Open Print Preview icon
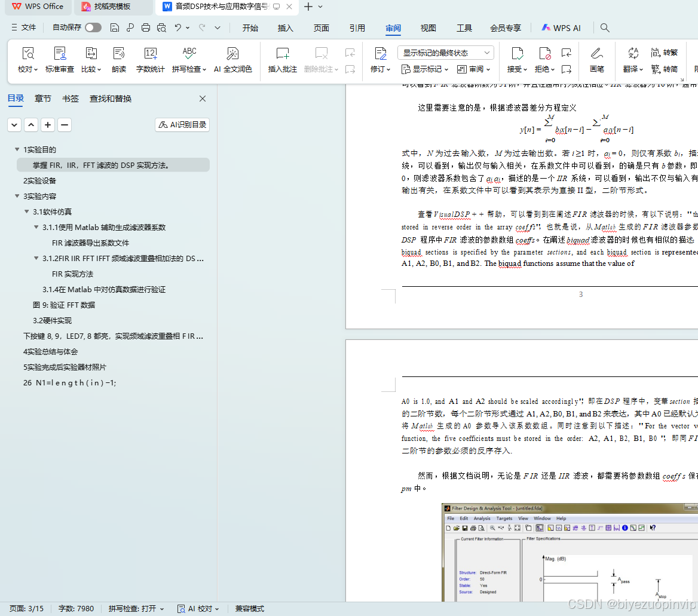The height and width of the screenshot is (616, 698). [161, 27]
